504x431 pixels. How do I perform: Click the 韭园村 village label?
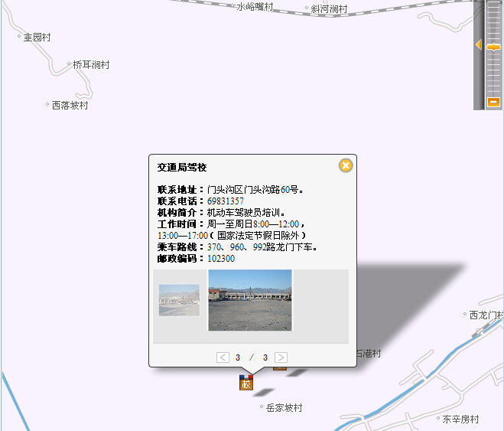(x=37, y=38)
